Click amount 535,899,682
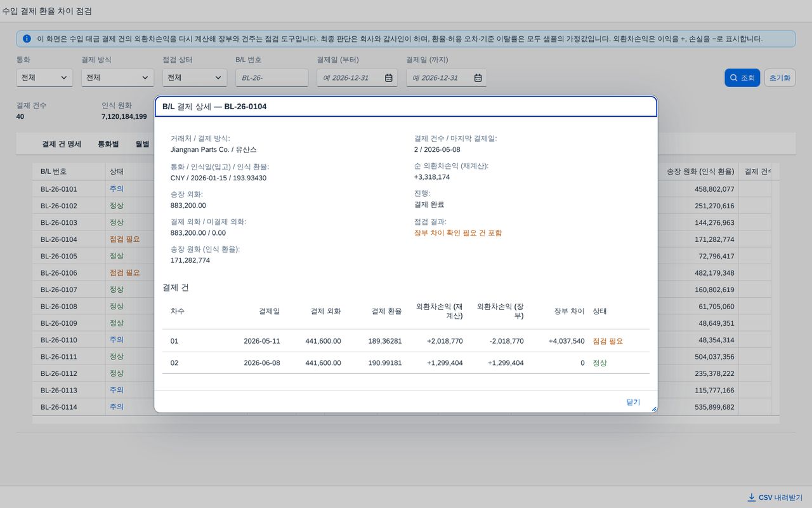 coord(714,406)
